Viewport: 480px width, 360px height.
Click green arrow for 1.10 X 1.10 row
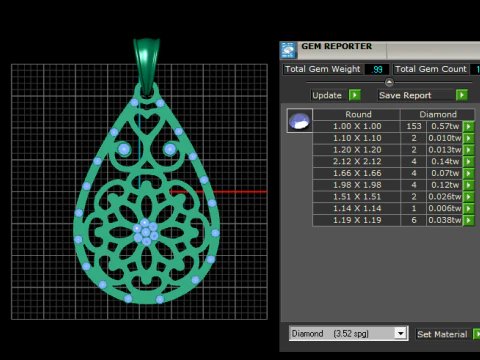pyautogui.click(x=468, y=138)
